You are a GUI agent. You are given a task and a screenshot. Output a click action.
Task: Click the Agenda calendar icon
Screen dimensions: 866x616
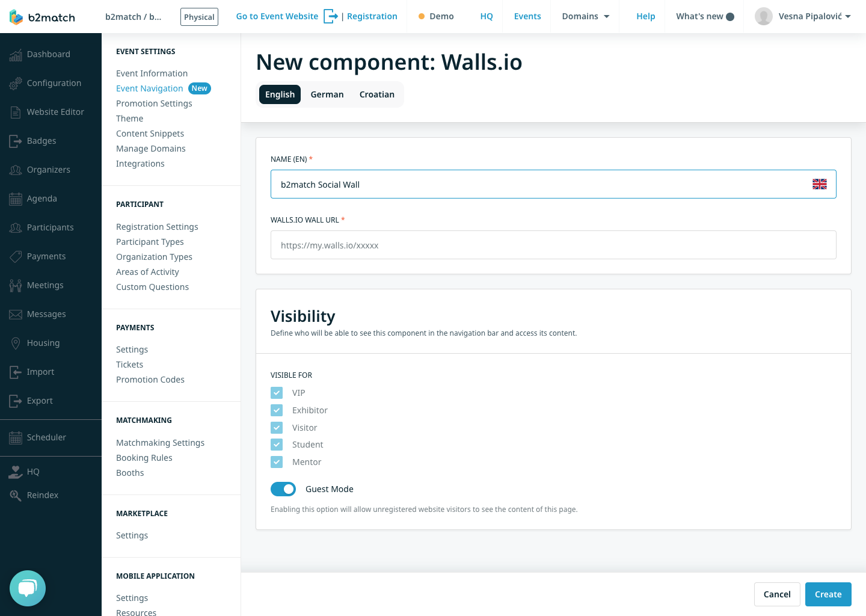pyautogui.click(x=16, y=199)
